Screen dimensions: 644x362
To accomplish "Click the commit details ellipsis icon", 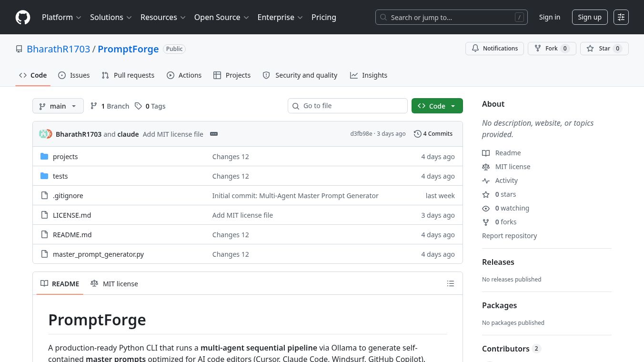I will coord(214,134).
